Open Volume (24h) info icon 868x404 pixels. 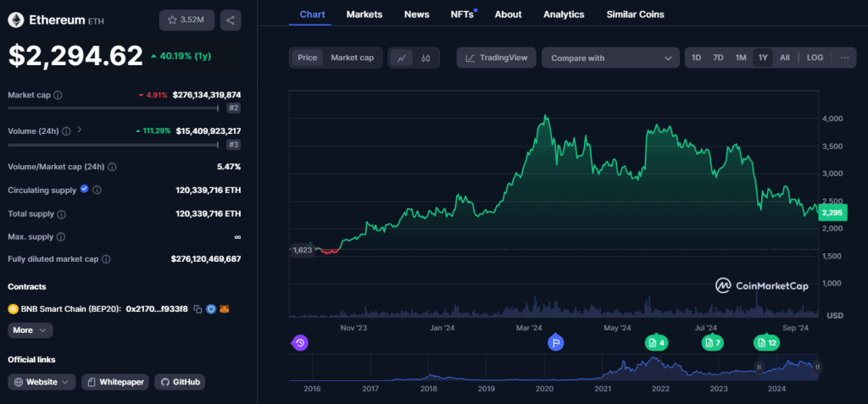[66, 131]
